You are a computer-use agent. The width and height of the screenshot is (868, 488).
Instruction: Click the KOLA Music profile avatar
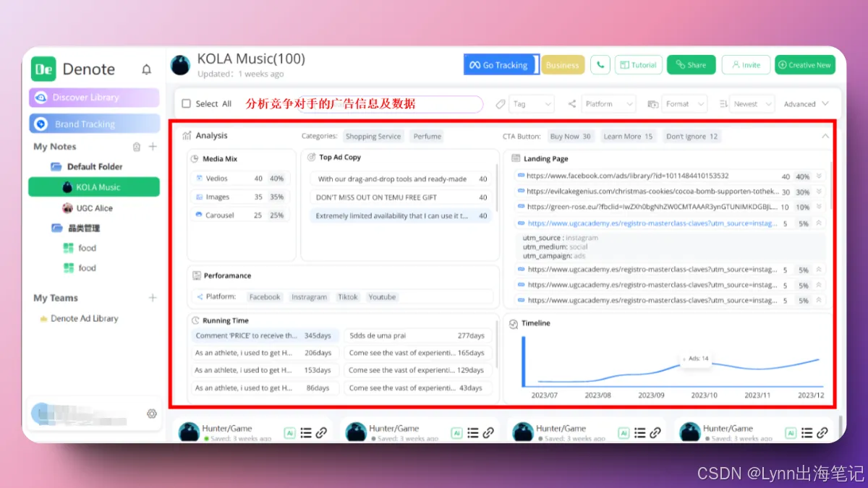click(x=180, y=65)
